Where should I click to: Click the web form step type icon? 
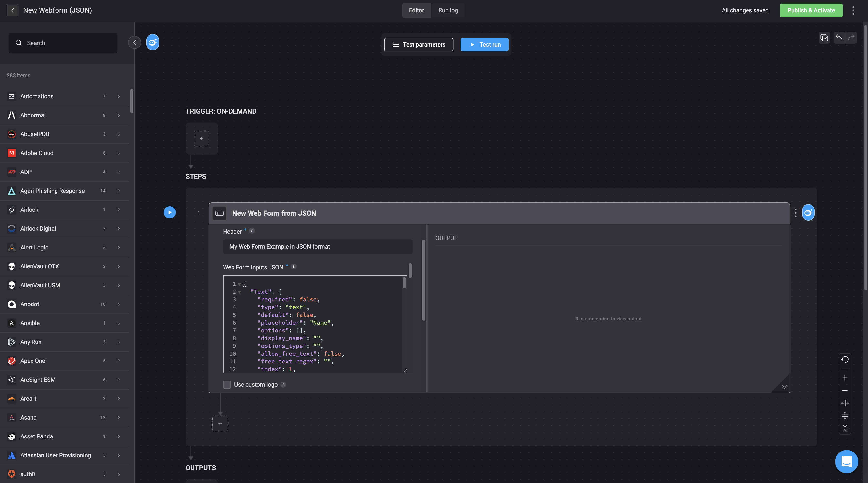(x=219, y=213)
